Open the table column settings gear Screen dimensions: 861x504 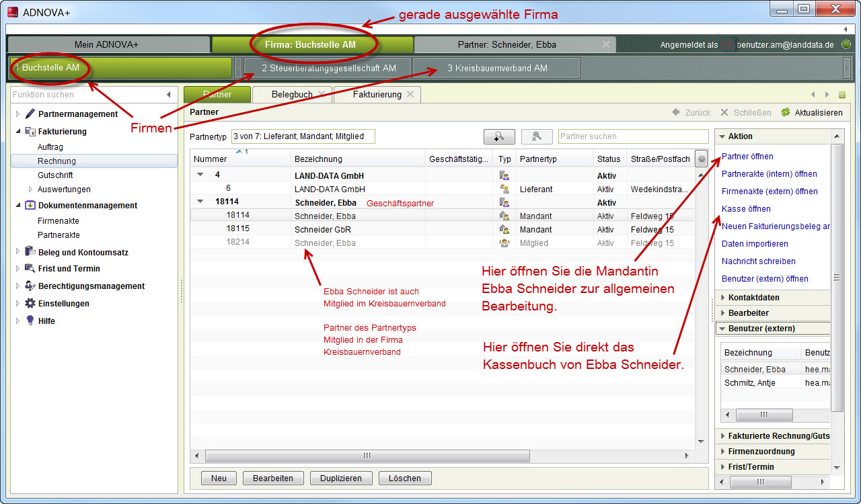coord(702,159)
